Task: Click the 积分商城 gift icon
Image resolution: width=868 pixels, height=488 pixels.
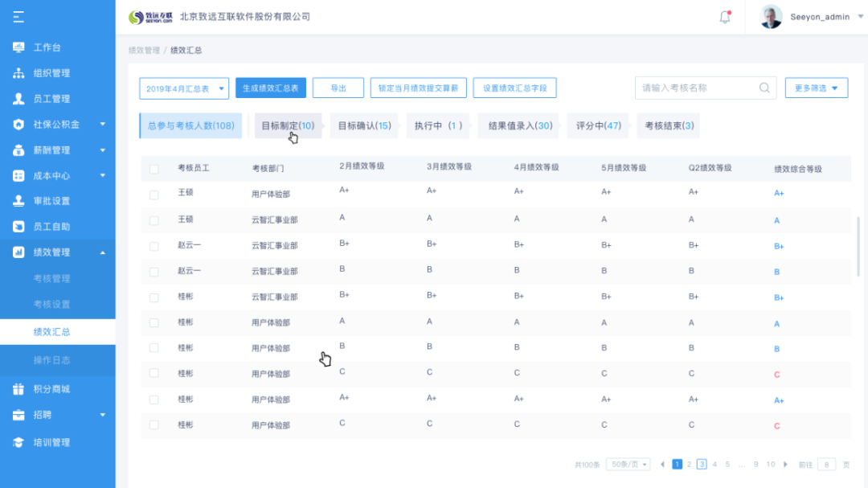Action: point(18,389)
